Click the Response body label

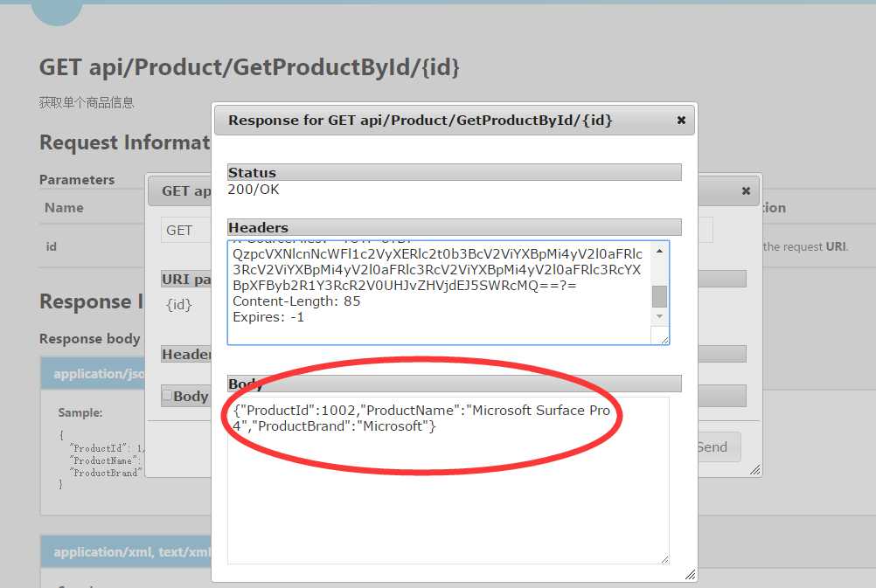click(89, 338)
